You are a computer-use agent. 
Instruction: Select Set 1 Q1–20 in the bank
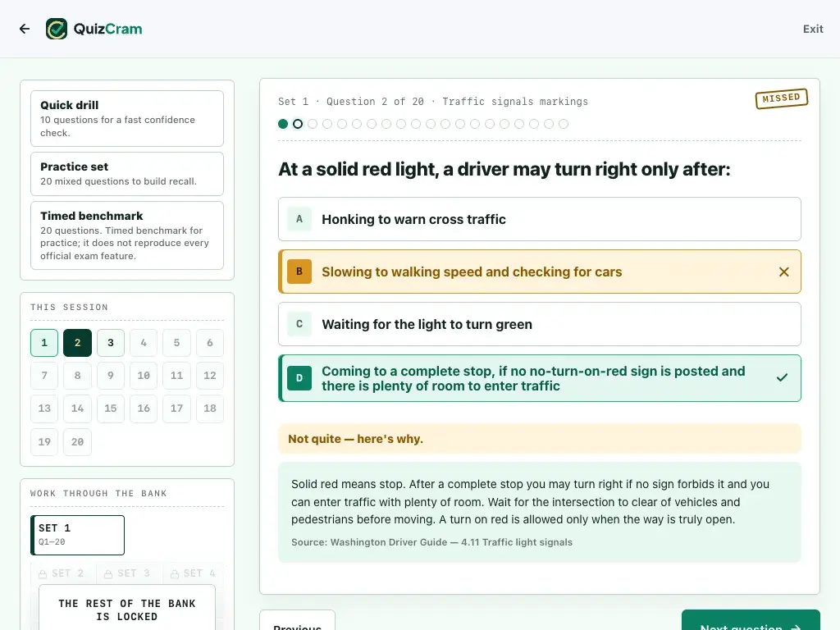coord(78,535)
